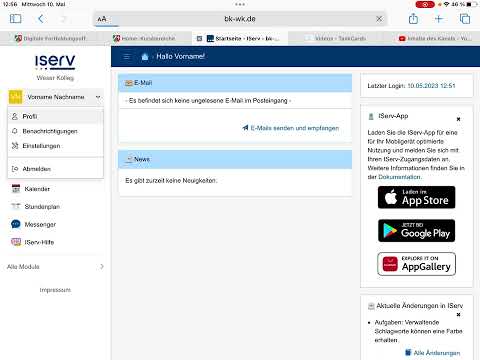The image size is (480, 360).
Task: Choose Abmelden to log out
Action: (x=55, y=169)
